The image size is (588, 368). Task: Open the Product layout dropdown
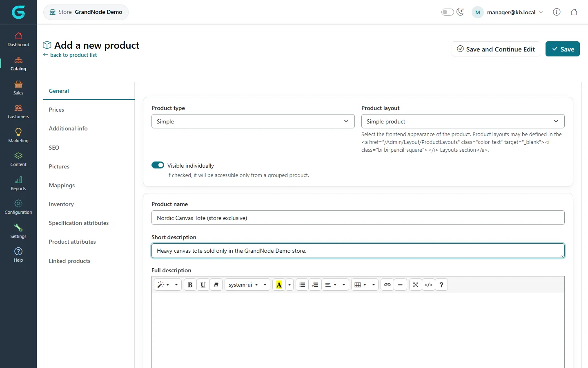click(x=463, y=121)
